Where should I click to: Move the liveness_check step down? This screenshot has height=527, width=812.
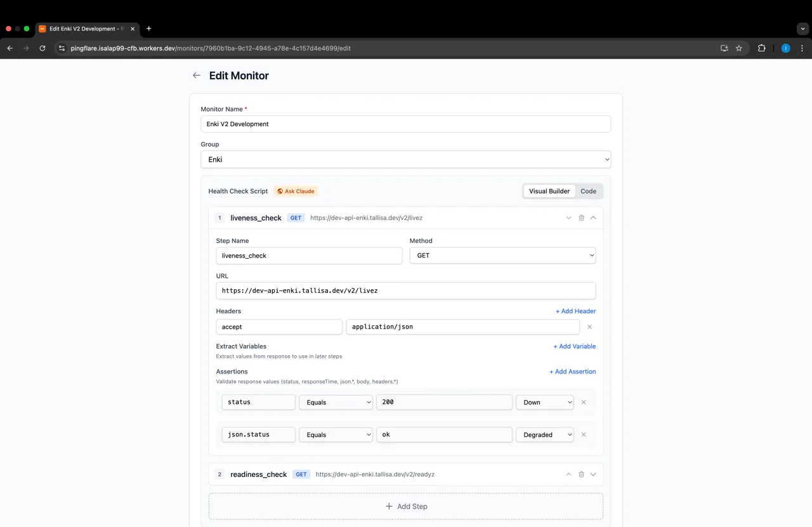point(568,218)
